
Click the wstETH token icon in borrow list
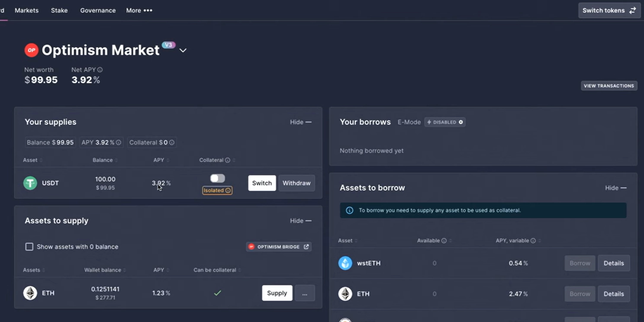pos(345,263)
